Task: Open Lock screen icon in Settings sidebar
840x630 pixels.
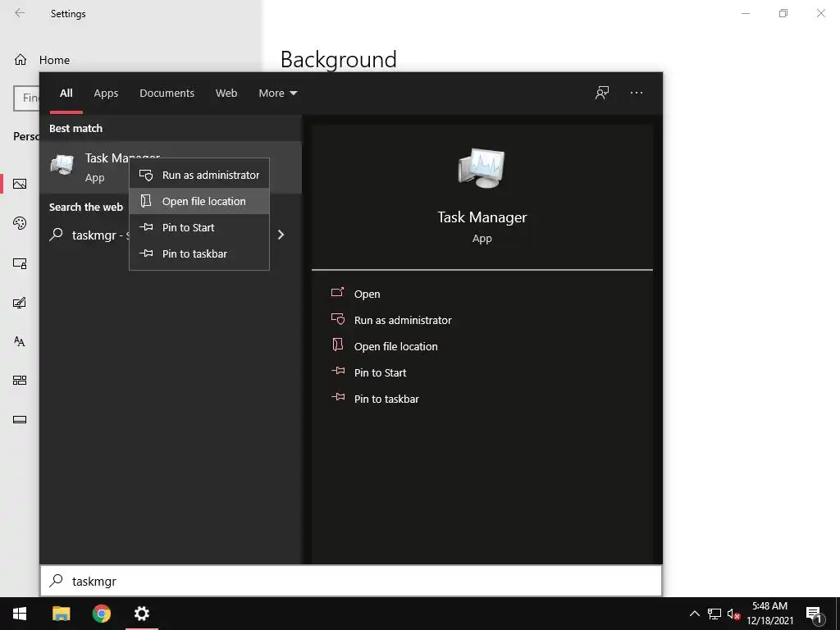Action: click(20, 263)
